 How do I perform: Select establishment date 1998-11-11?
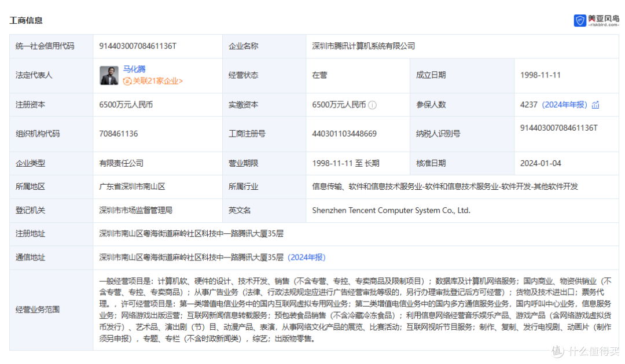tap(540, 75)
